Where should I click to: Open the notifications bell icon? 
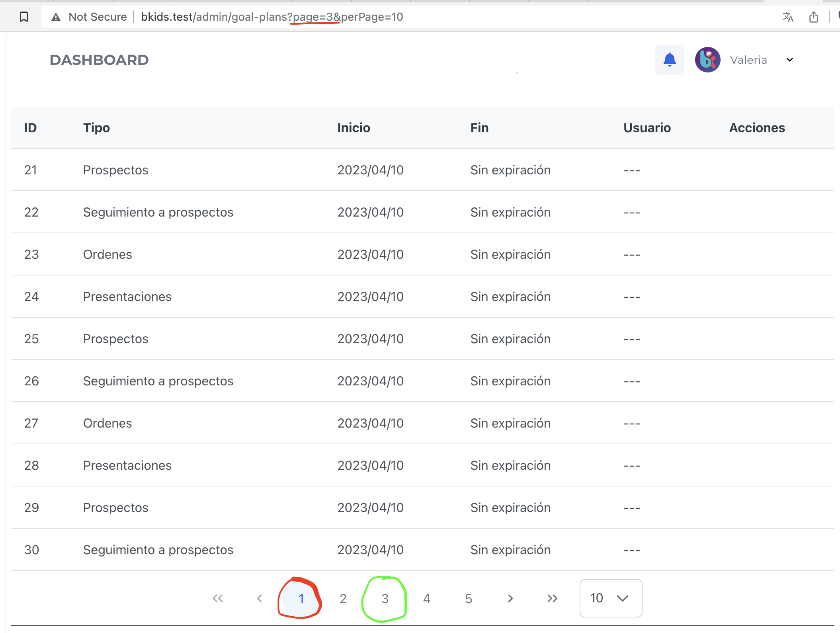click(669, 59)
